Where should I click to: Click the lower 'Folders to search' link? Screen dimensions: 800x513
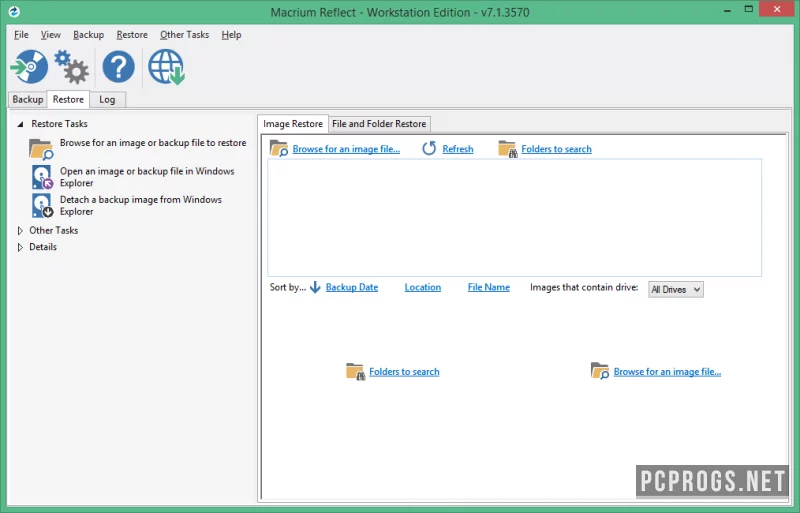click(x=404, y=372)
